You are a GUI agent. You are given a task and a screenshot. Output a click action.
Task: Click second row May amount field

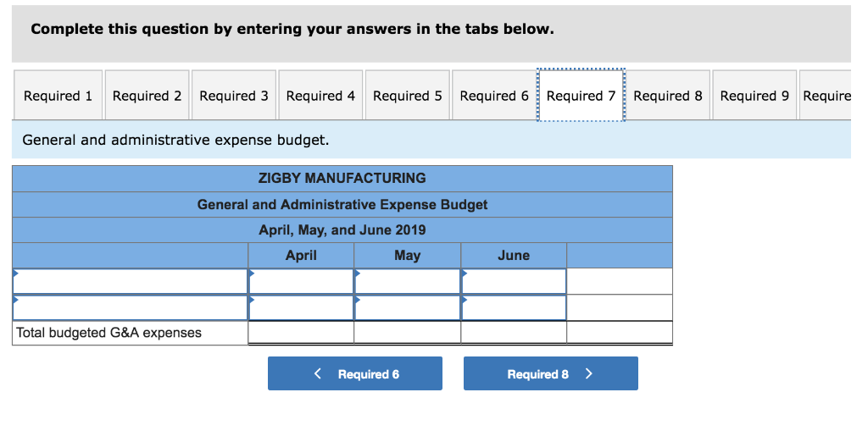click(408, 307)
